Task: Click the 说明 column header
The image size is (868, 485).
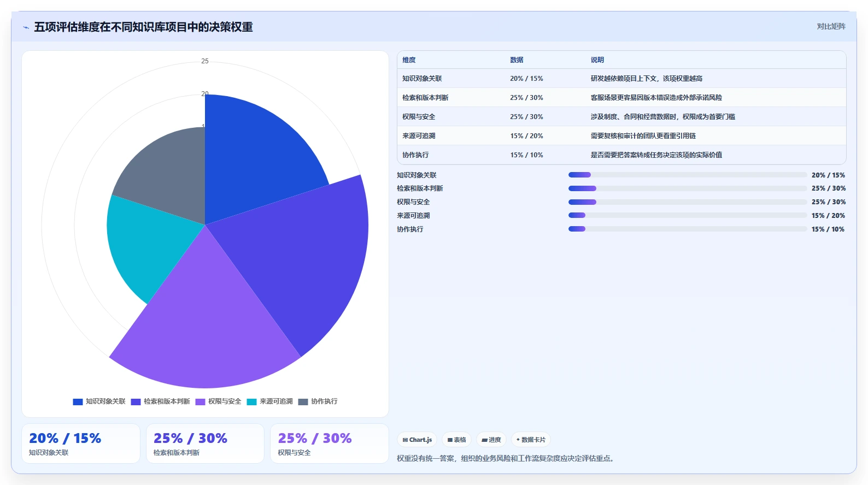Action: [597, 60]
